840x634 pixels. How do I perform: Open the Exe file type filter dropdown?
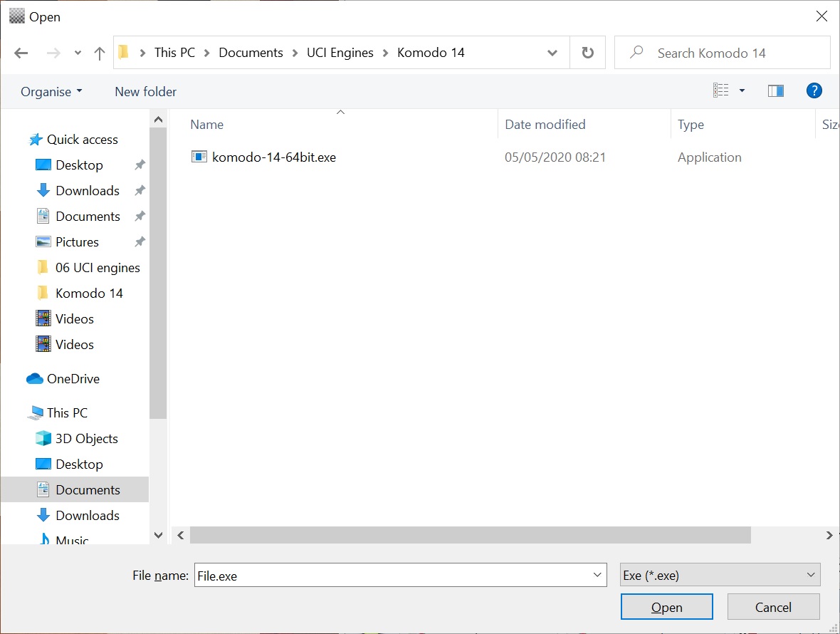pos(720,576)
